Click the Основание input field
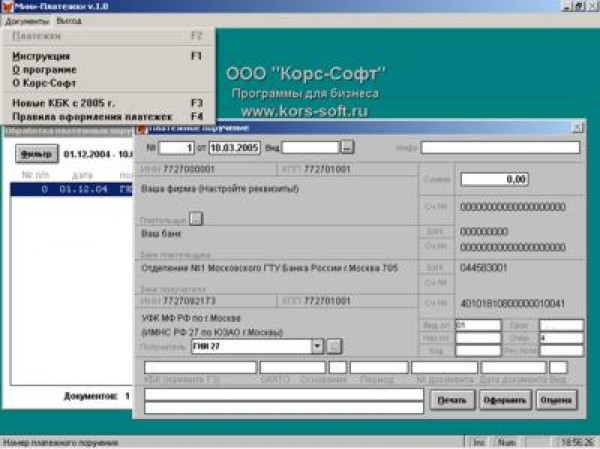 pos(338,367)
